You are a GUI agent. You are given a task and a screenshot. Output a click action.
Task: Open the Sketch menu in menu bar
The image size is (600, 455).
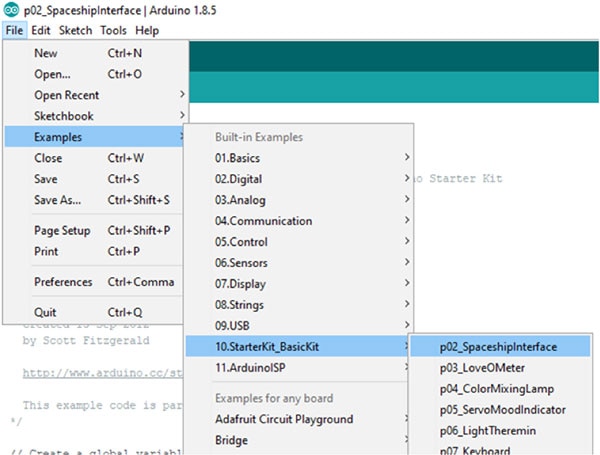click(76, 31)
